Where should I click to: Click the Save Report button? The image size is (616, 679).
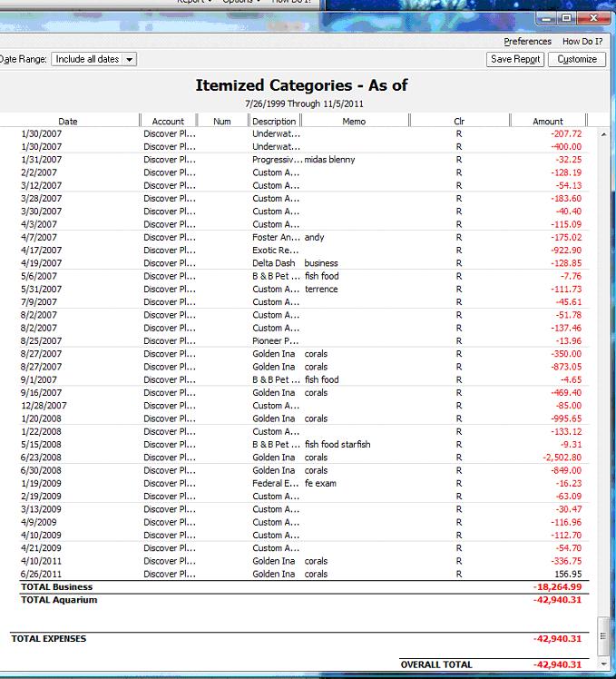tap(515, 59)
